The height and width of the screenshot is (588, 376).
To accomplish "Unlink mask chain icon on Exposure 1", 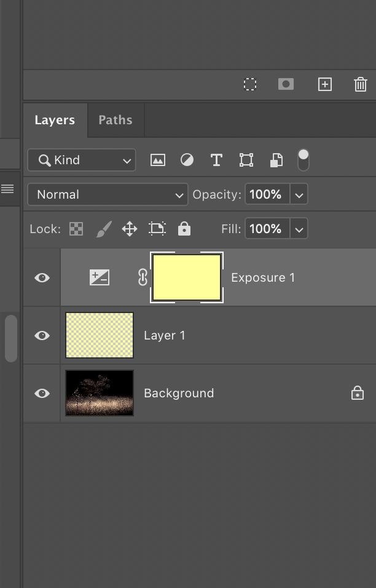I will point(143,278).
